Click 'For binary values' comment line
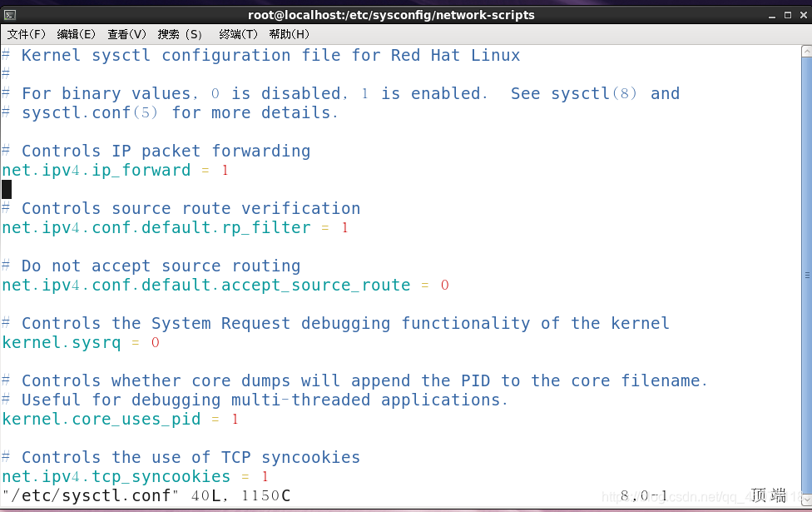The width and height of the screenshot is (812, 512). click(x=340, y=93)
